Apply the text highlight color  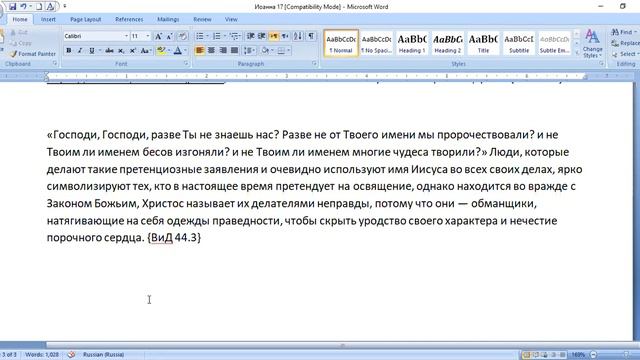161,51
